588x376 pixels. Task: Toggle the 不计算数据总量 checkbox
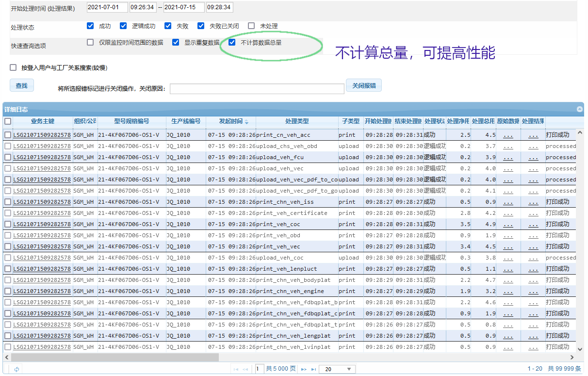click(x=232, y=42)
